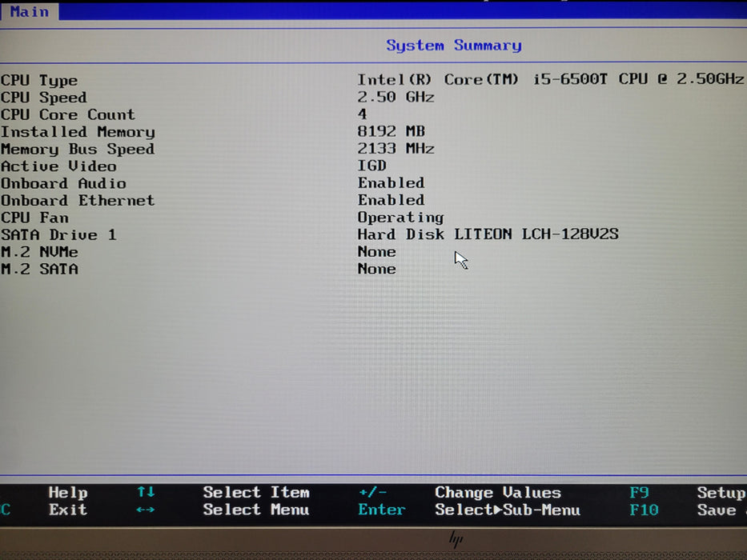747x560 pixels.
Task: Select the CPU Fan label
Action: click(34, 218)
